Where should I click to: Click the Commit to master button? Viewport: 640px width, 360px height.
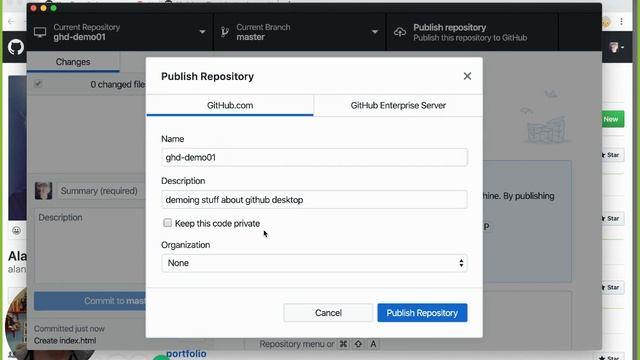pos(90,301)
